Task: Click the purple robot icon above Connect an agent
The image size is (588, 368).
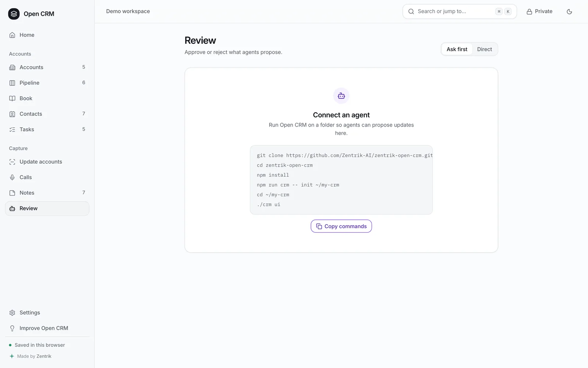Action: [341, 96]
